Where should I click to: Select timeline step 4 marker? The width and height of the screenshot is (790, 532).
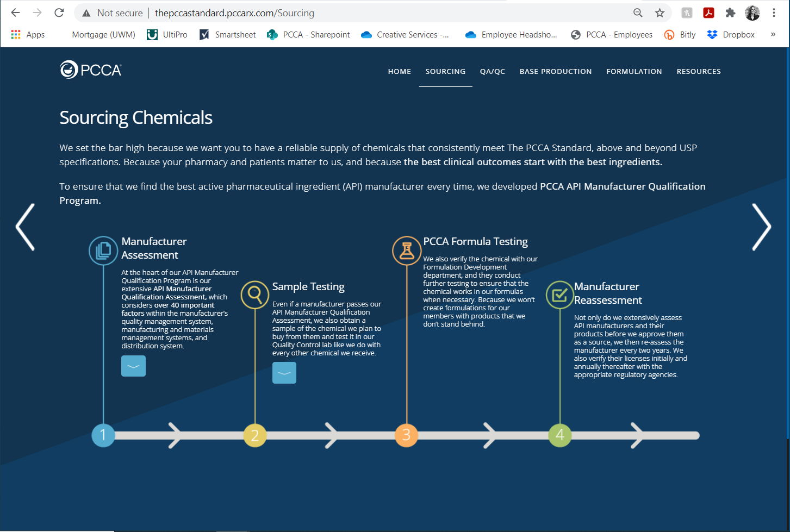(560, 435)
